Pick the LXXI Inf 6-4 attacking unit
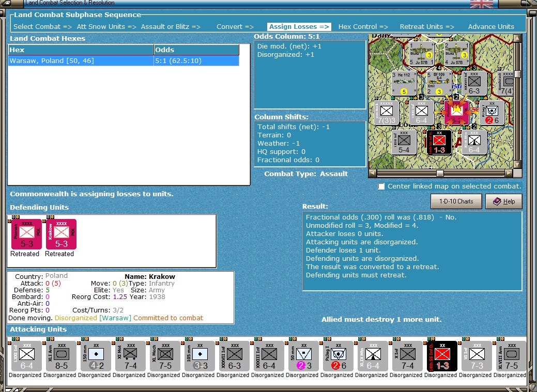Screen dimensions: 537x392 click(27, 356)
